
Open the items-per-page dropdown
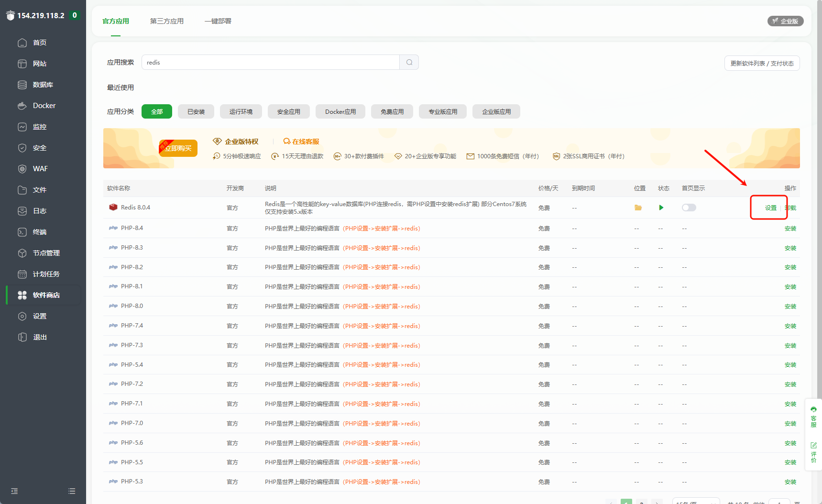pos(696,502)
